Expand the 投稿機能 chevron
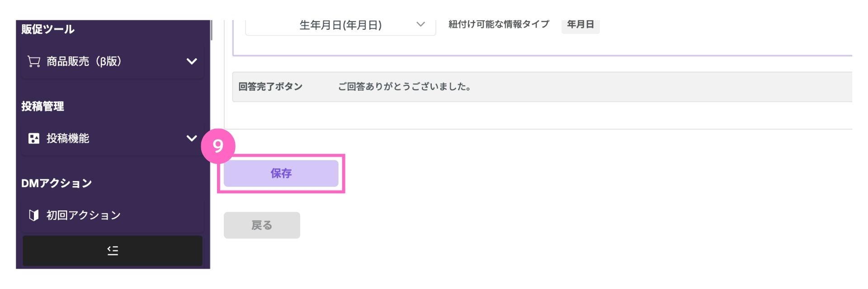 pos(192,138)
